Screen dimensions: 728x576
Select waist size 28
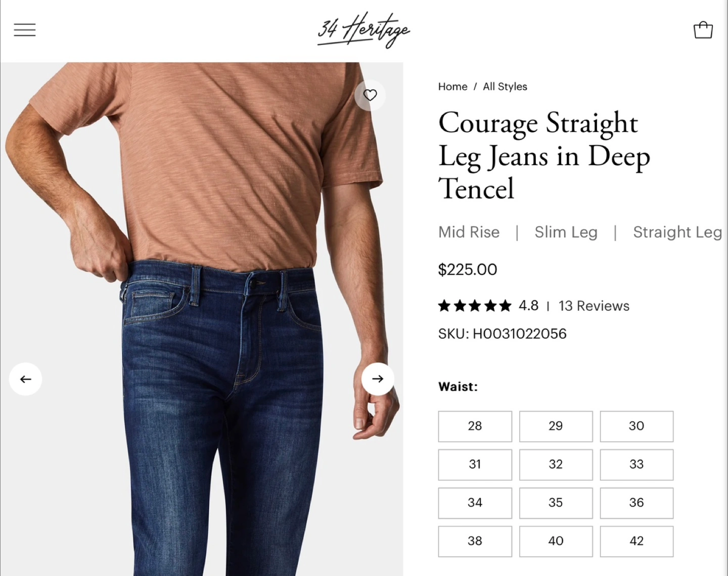pos(475,426)
